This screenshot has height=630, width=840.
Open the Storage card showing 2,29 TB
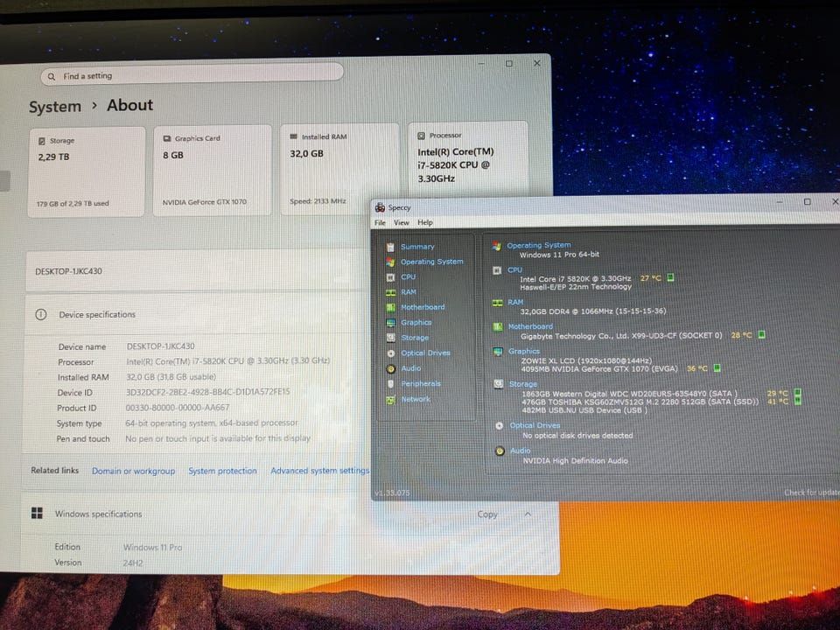click(x=87, y=172)
